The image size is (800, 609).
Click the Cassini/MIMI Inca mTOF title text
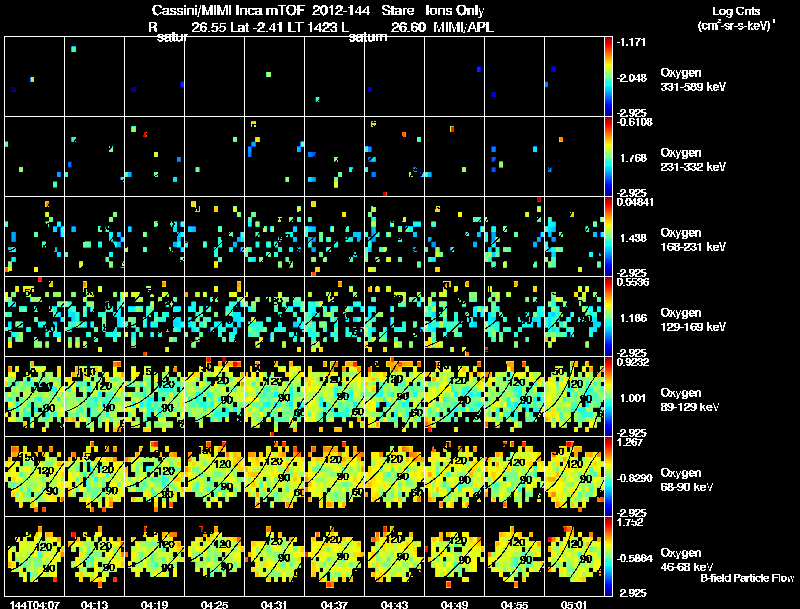click(x=228, y=10)
